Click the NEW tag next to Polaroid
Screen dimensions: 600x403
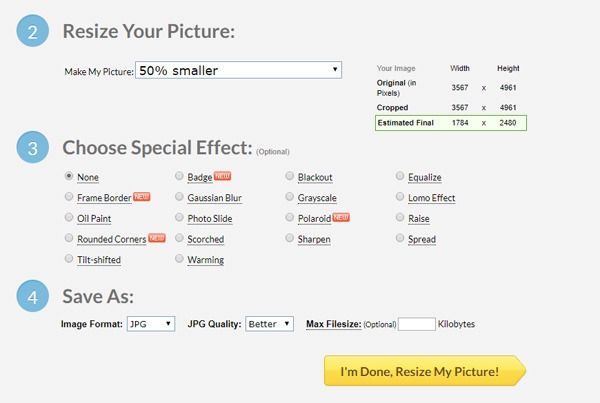(341, 217)
